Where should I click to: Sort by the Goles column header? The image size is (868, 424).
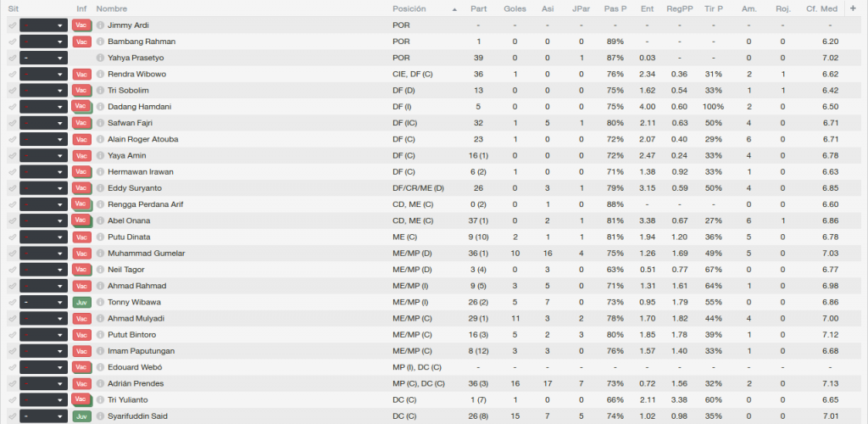(515, 8)
